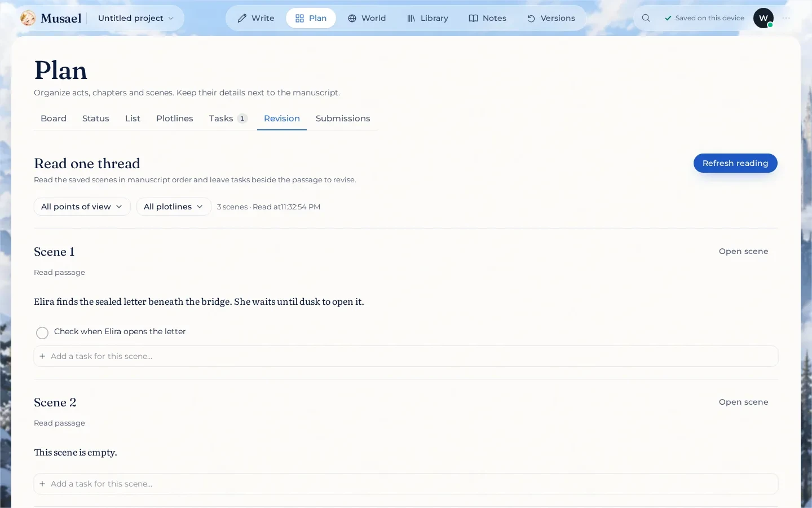Click the Scene 2 add task field
Screen dimensions: 812x508
click(406, 484)
